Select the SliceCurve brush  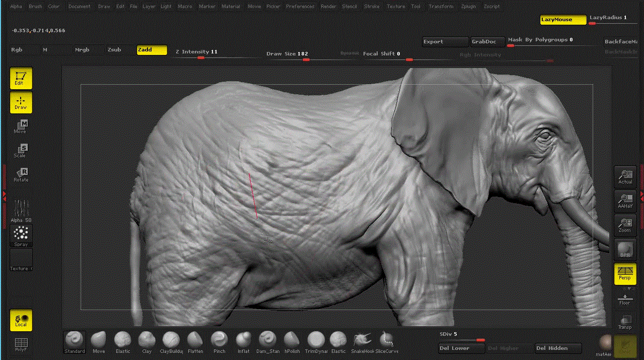coord(386,342)
